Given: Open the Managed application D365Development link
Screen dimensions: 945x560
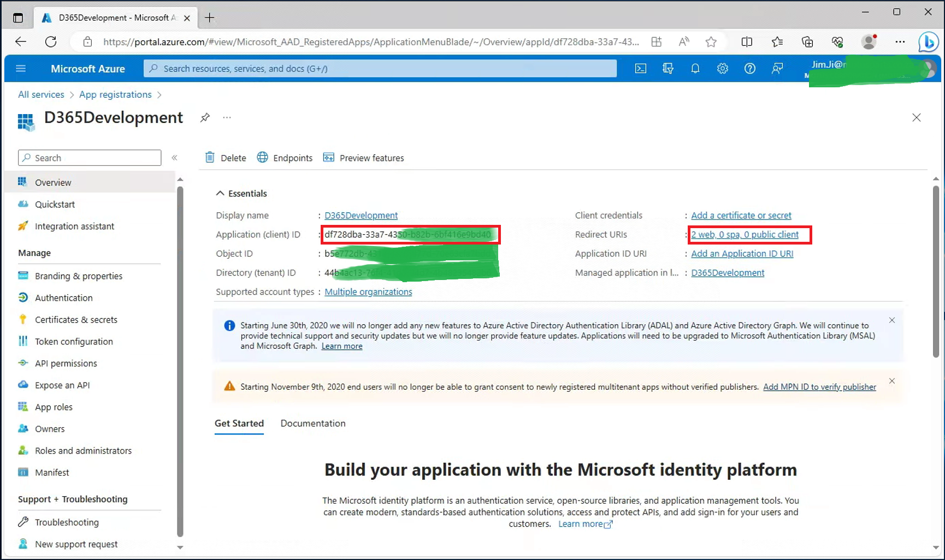Looking at the screenshot, I should (x=728, y=272).
